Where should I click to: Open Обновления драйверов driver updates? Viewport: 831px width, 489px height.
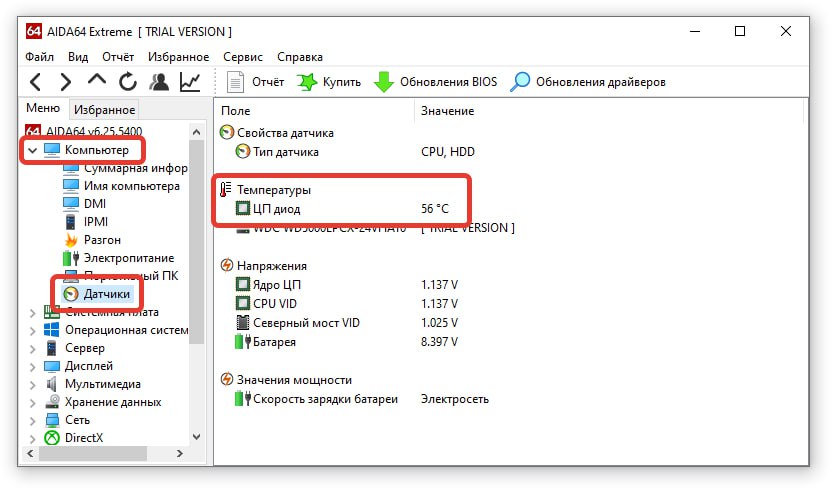(588, 82)
